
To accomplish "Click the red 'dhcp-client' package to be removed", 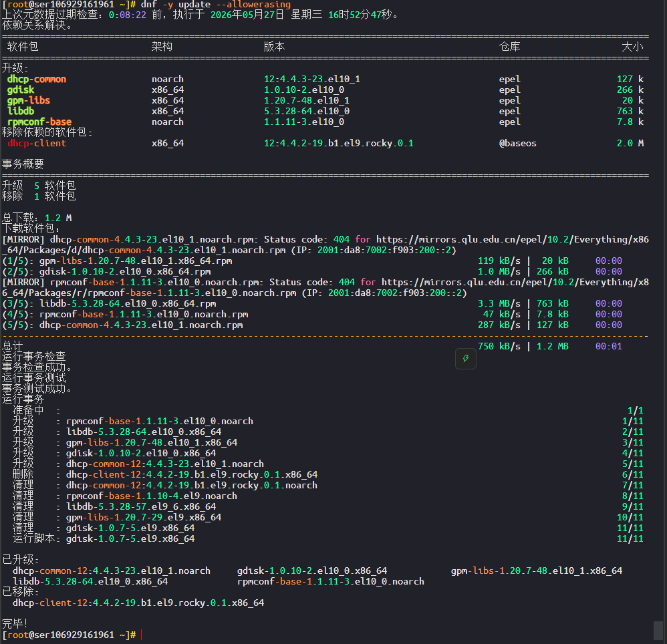I will [x=37, y=143].
